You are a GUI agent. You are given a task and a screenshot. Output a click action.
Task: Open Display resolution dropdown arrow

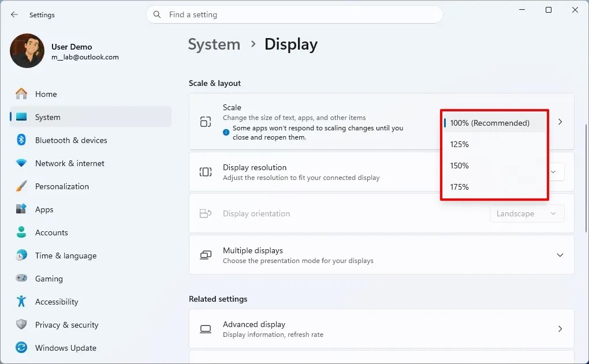click(x=553, y=172)
